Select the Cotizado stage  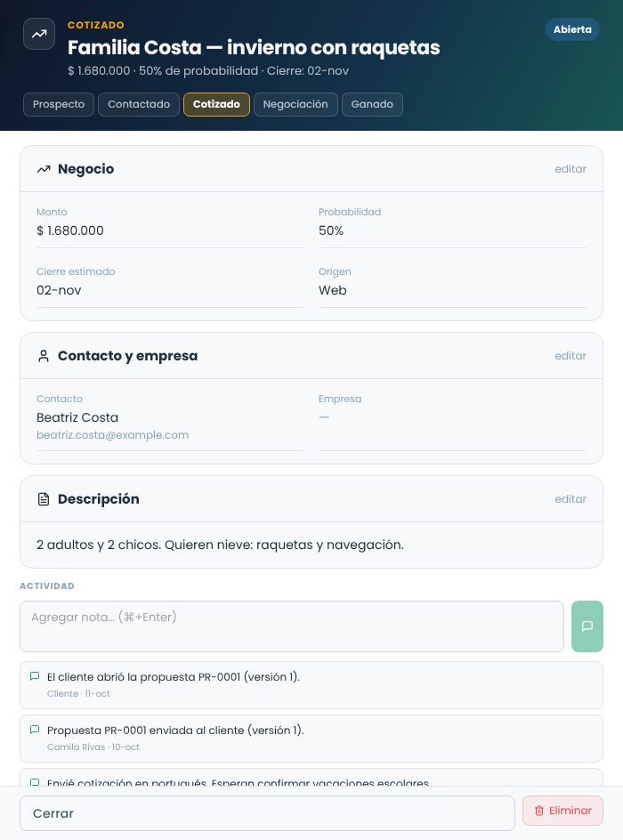coord(216,104)
